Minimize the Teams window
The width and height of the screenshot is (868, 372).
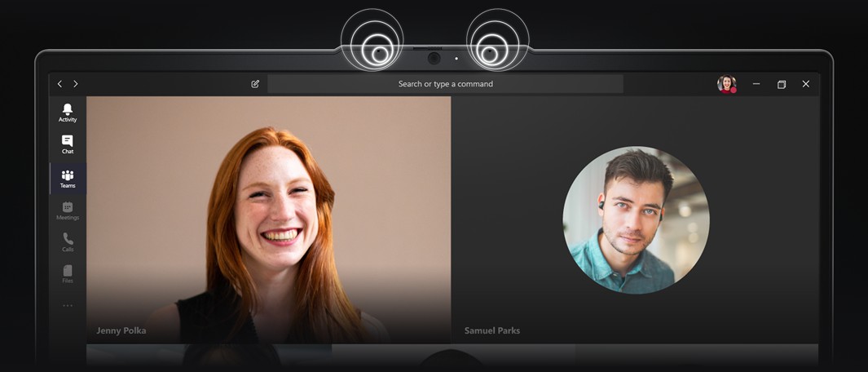pyautogui.click(x=756, y=84)
